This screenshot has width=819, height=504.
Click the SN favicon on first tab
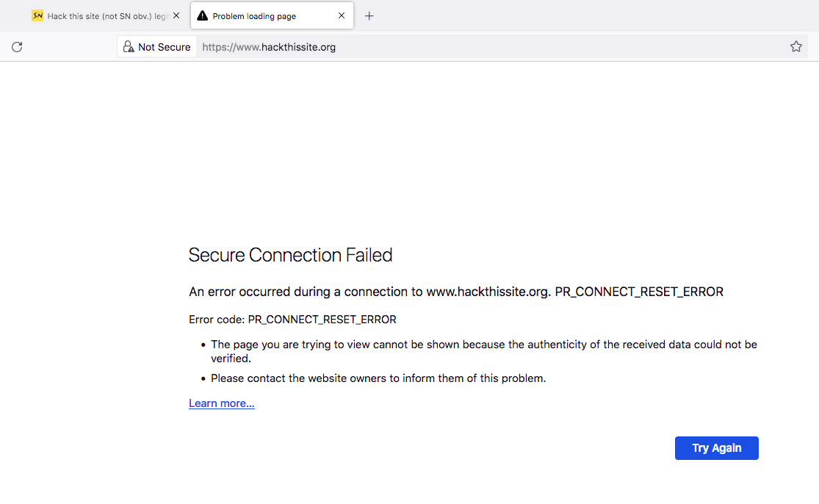(x=37, y=15)
